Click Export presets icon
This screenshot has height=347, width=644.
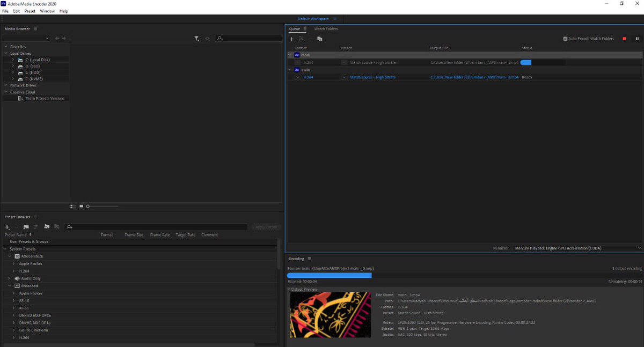(56, 227)
